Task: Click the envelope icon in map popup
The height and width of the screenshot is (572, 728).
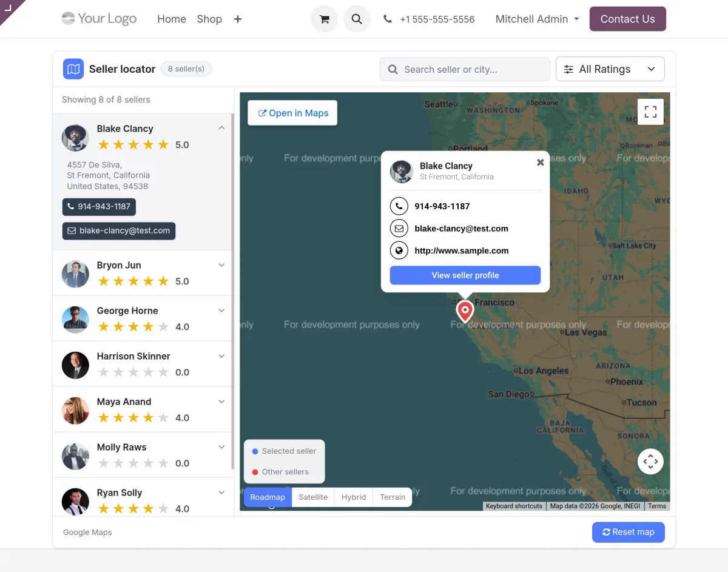Action: pos(399,229)
